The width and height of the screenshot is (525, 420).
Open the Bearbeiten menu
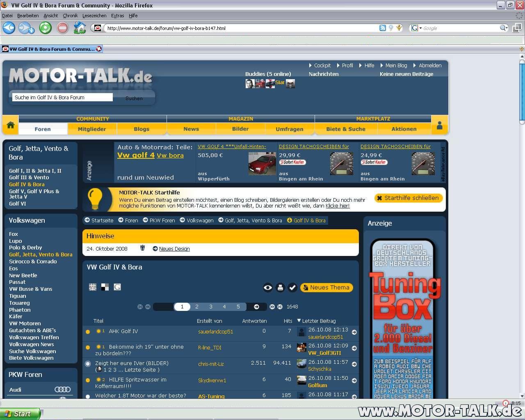(28, 16)
